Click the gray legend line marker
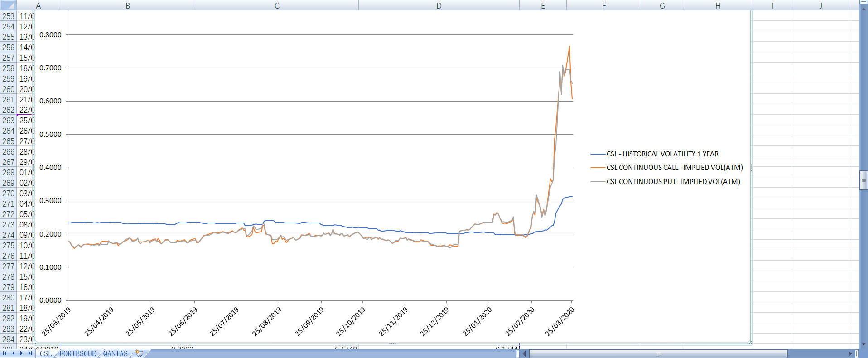868x358 pixels. [x=598, y=182]
